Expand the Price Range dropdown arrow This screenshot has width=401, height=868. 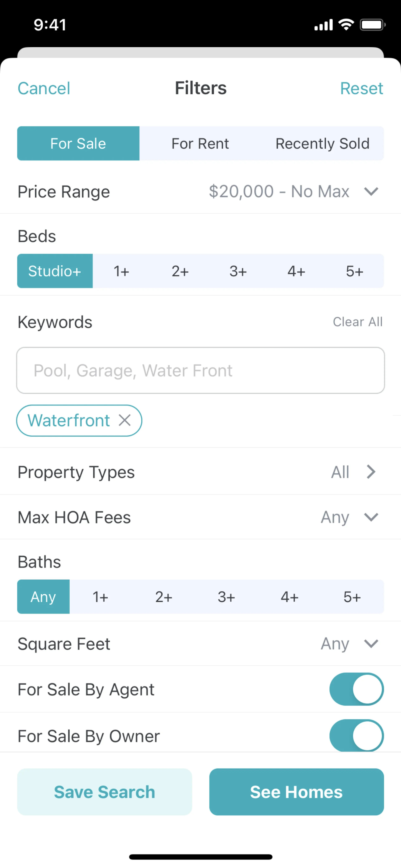(371, 191)
